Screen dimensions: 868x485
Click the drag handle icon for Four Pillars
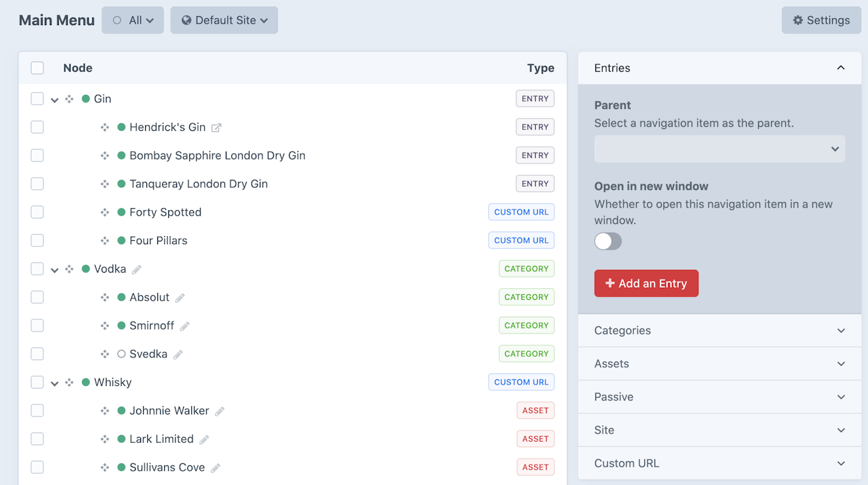click(104, 241)
